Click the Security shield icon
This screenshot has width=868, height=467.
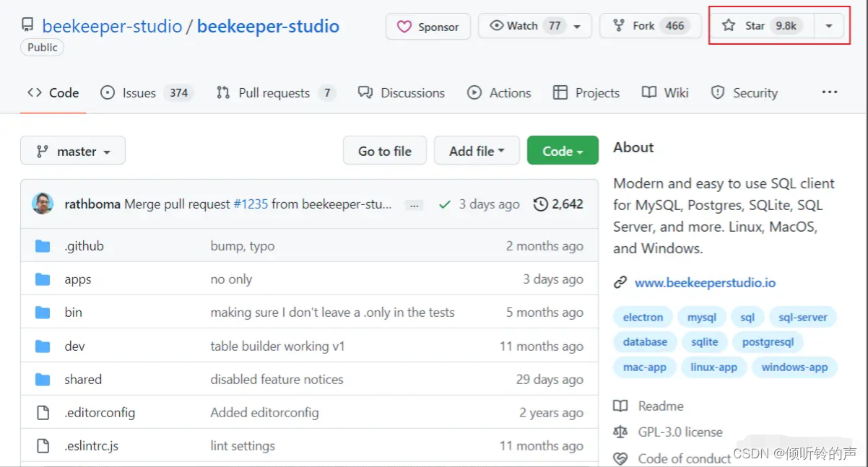click(718, 92)
